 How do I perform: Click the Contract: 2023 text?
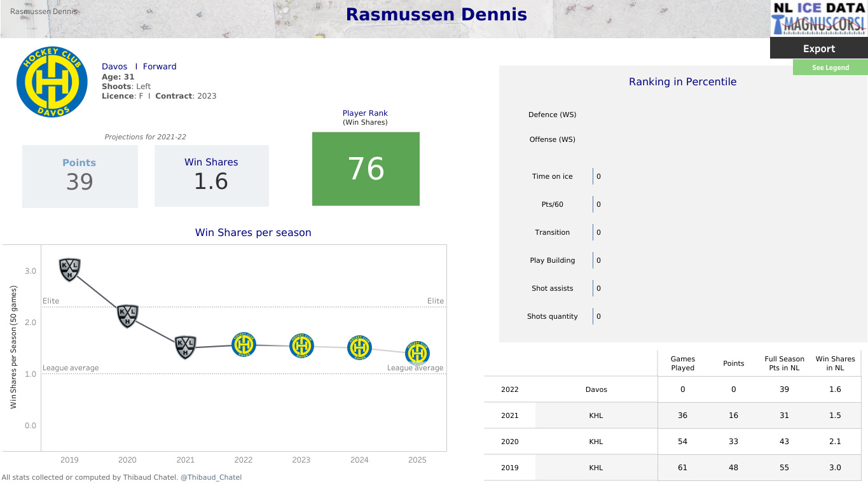(x=186, y=96)
